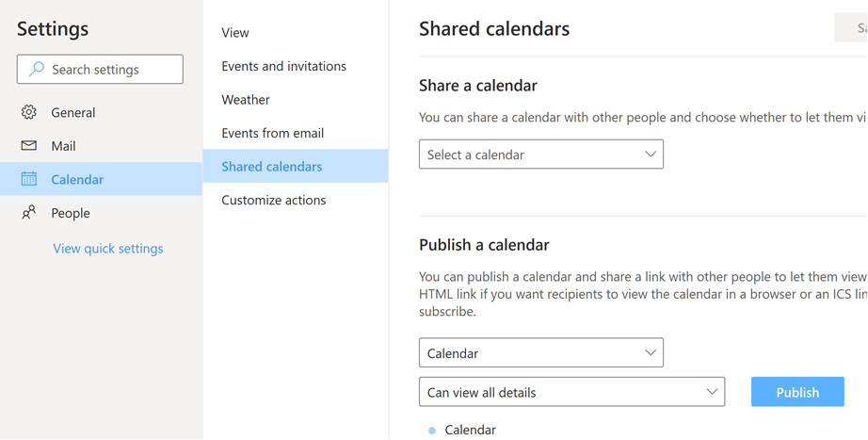
Task: Click the People contacts icon
Action: (x=29, y=213)
